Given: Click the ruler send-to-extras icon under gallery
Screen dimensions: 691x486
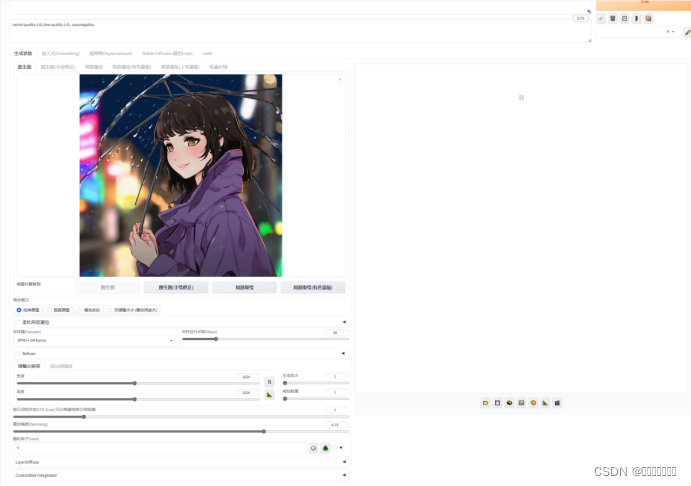Looking at the screenshot, I should pos(545,403).
